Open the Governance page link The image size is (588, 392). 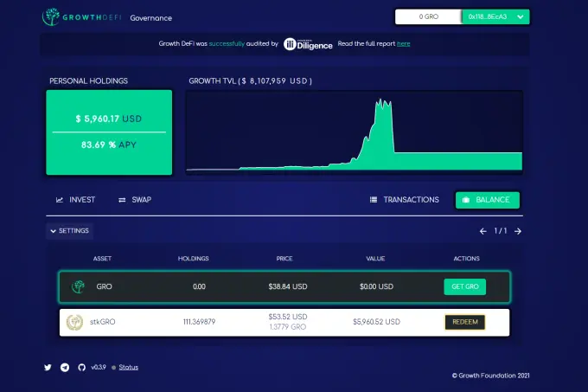pyautogui.click(x=150, y=18)
